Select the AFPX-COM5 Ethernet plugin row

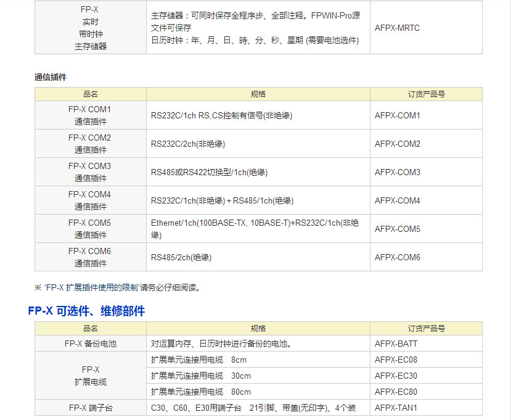[257, 228]
